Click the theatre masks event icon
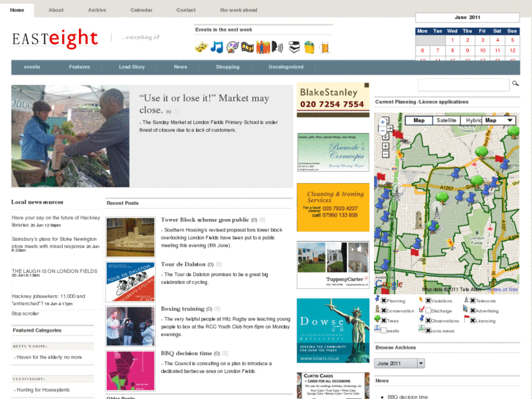Screen dimensions: 532x399 [x=201, y=47]
